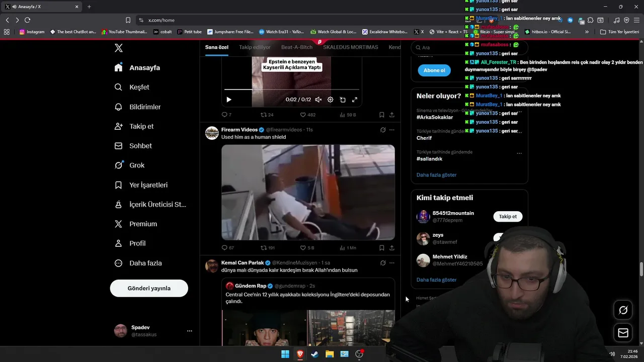
Task: Open İçerik Üreticisi Stüdyosu sidebar item
Action: pos(150,205)
